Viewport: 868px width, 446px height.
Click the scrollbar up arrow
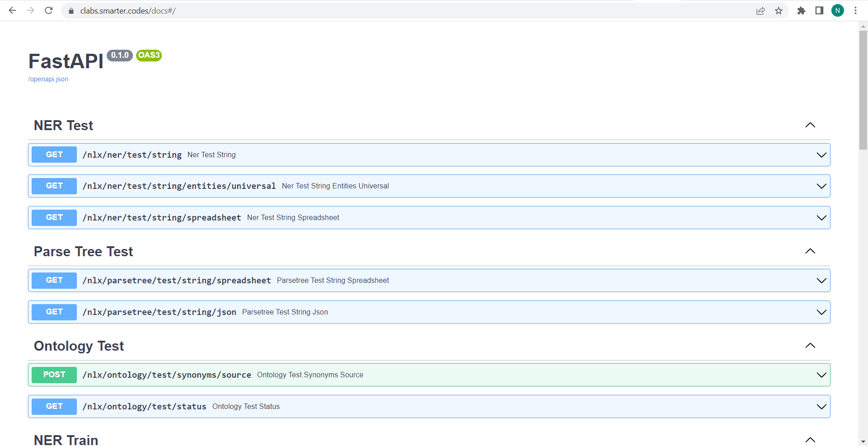[863, 26]
